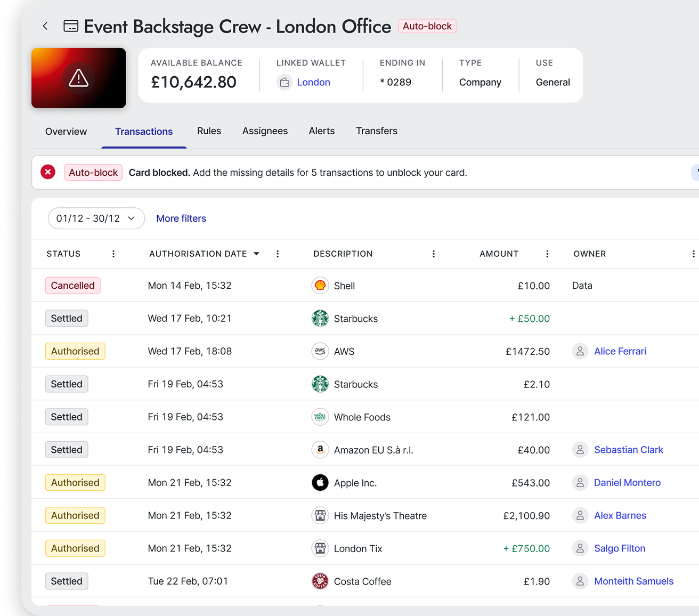
Task: Click the More filters link
Action: (181, 218)
